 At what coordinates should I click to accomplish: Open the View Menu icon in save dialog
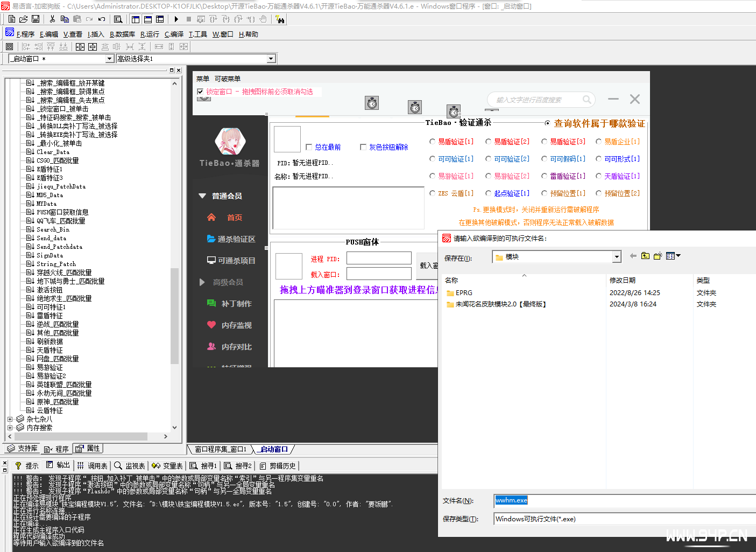click(673, 256)
